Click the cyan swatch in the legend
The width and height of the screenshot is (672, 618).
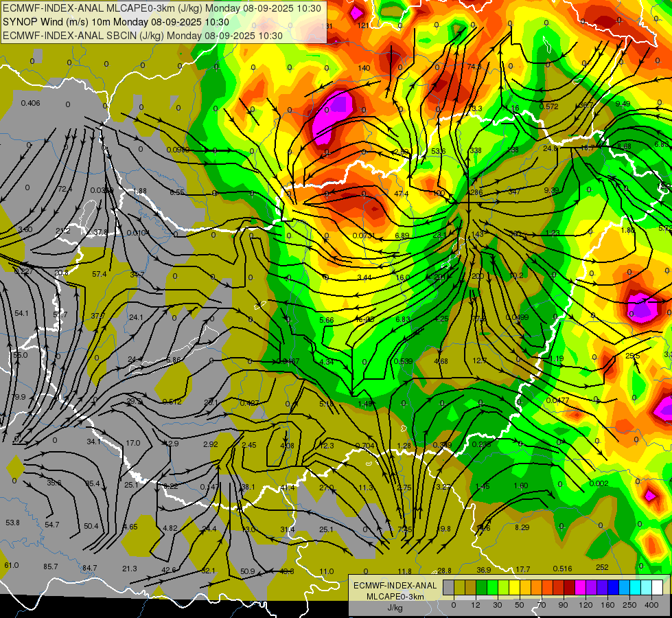coord(635,587)
